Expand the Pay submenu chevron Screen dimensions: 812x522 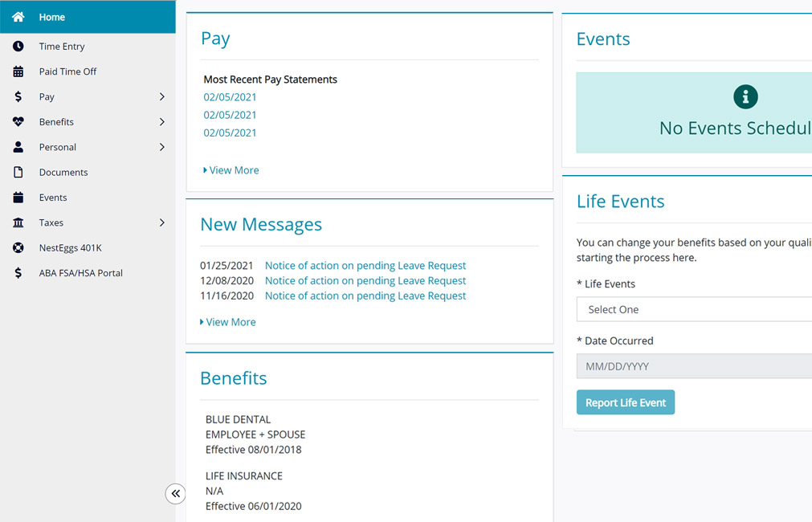point(162,97)
